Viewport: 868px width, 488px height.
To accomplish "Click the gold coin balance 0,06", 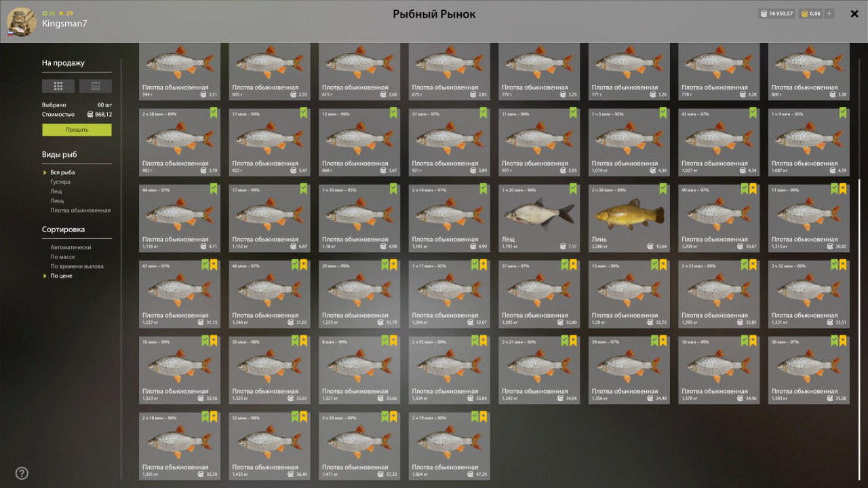I will 810,14.
